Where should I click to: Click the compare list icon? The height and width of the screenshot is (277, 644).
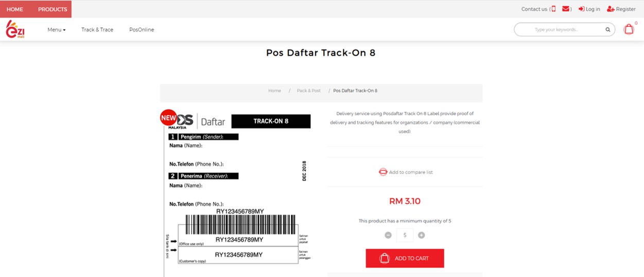[x=383, y=172]
